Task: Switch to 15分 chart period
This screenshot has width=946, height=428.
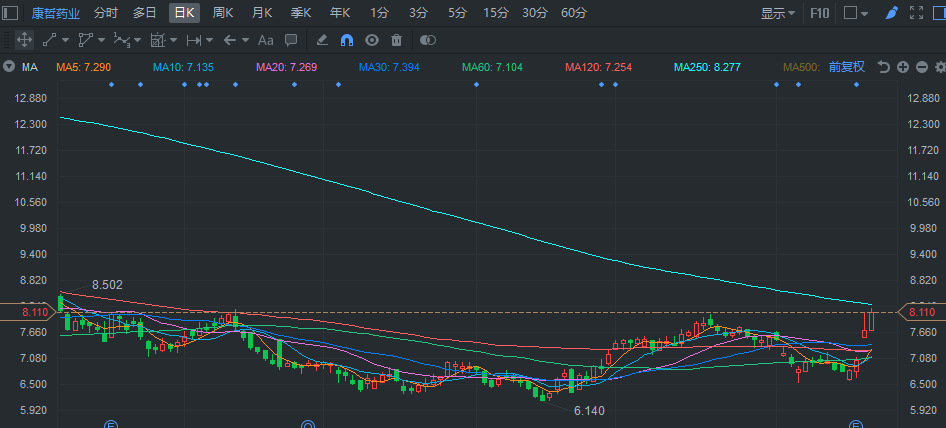Action: [x=496, y=13]
